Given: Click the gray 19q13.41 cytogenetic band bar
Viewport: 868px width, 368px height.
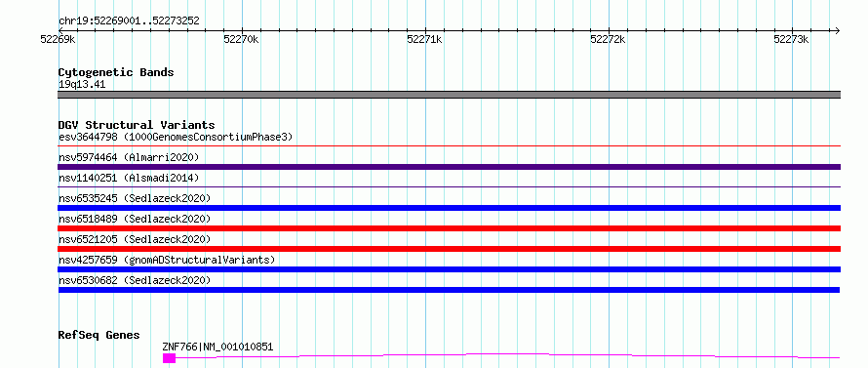Looking at the screenshot, I should coord(449,95).
